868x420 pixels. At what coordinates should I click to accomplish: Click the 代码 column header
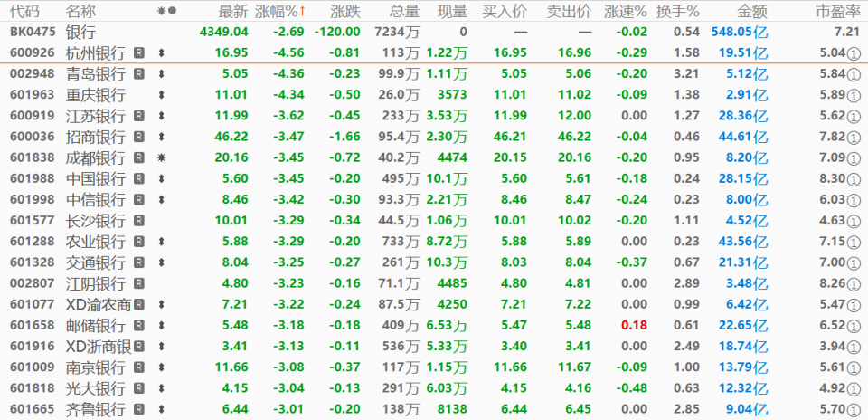point(25,11)
